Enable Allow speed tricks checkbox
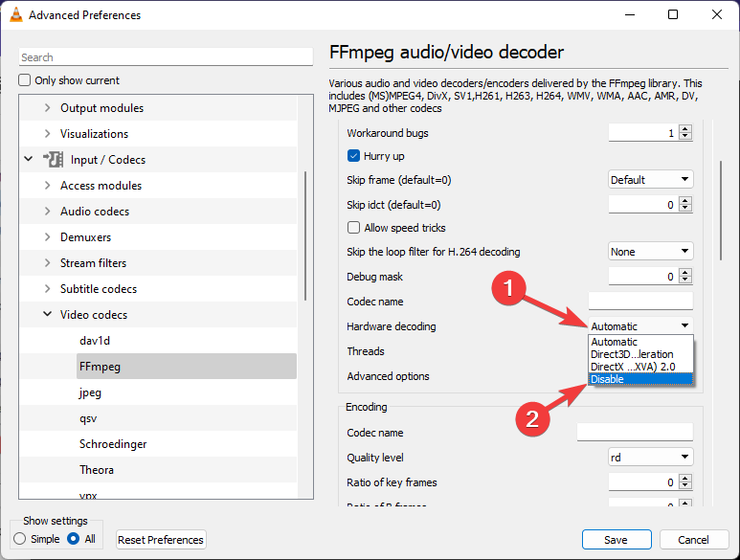 (x=353, y=228)
